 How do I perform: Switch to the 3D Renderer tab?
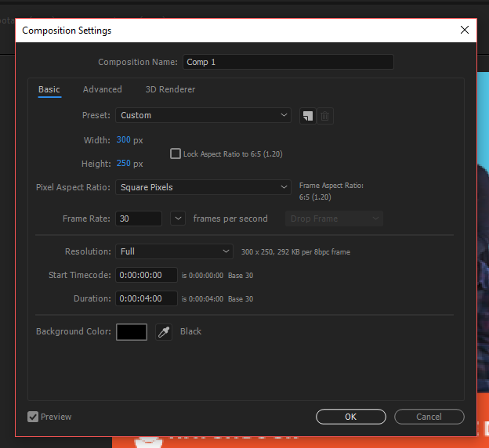pyautogui.click(x=170, y=89)
